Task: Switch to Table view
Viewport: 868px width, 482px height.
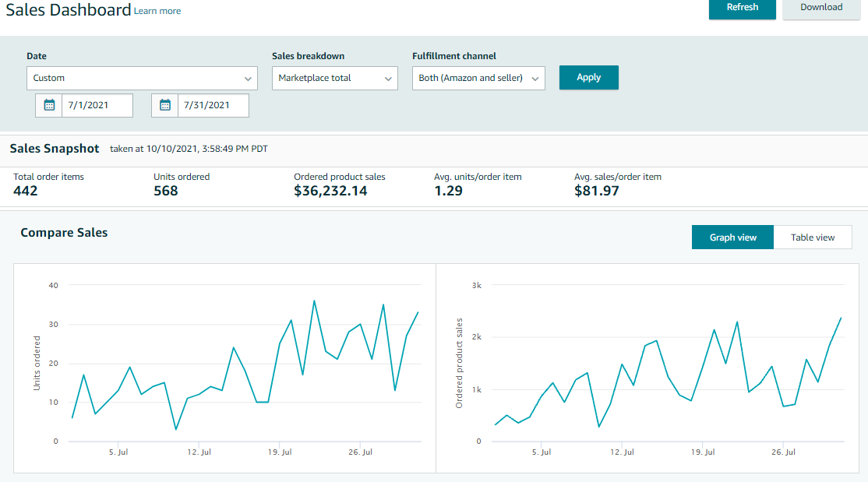Action: (x=812, y=237)
